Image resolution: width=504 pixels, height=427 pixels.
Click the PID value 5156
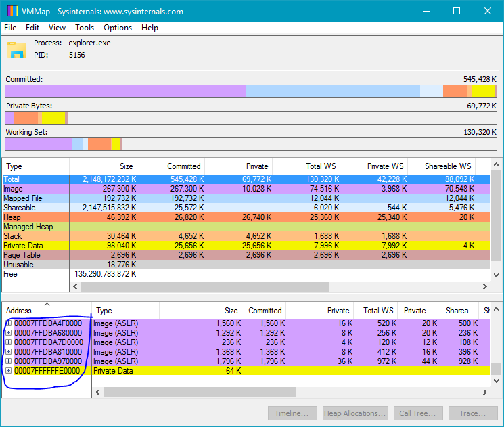77,55
